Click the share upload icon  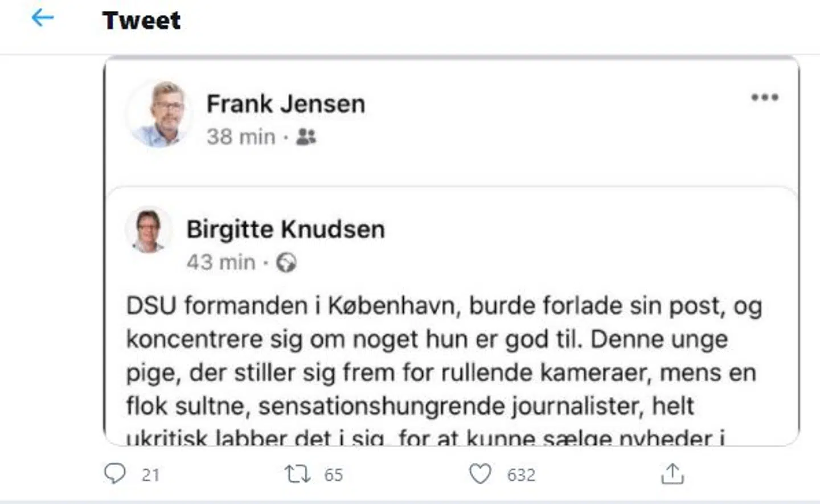coord(673,474)
